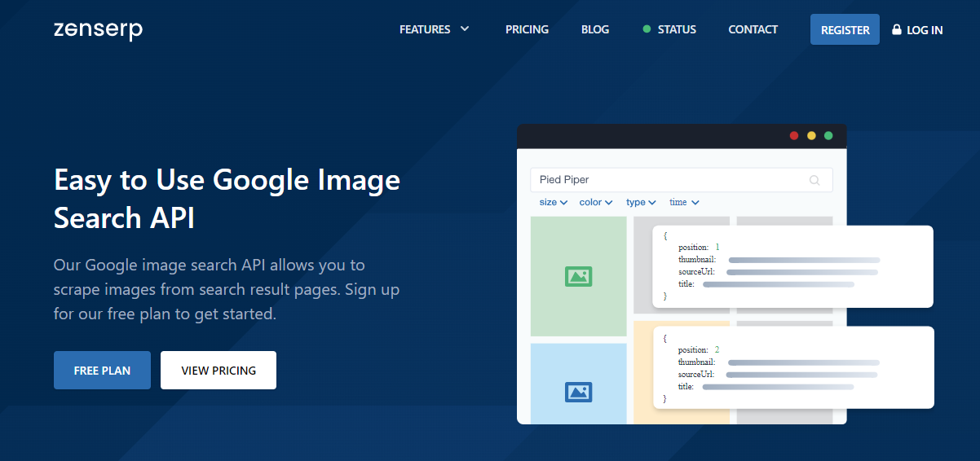
Task: Open the time filter dropdown
Action: click(x=684, y=202)
